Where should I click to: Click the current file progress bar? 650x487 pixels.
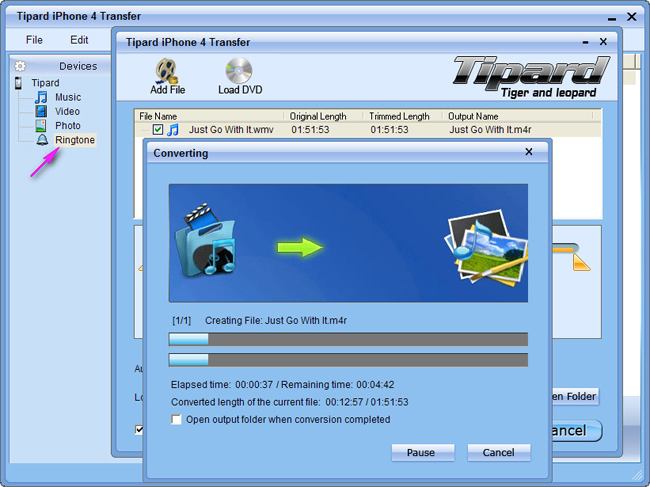click(348, 339)
